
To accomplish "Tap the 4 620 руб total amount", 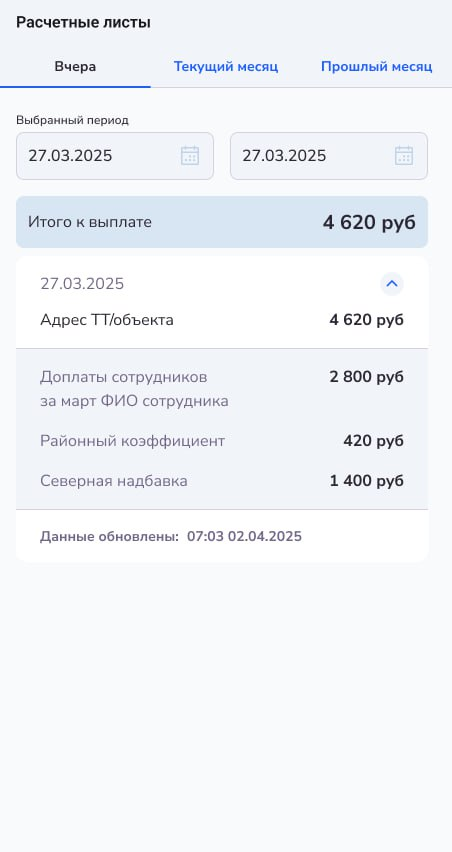I will click(369, 222).
